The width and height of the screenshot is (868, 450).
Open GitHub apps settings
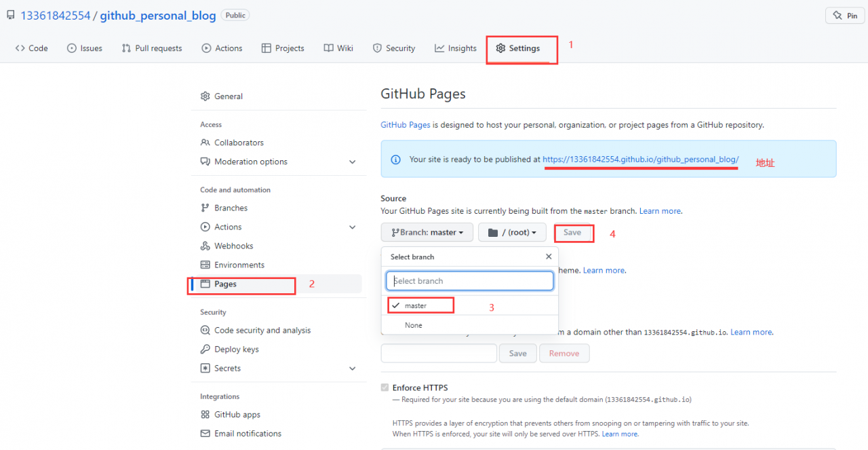pyautogui.click(x=237, y=415)
